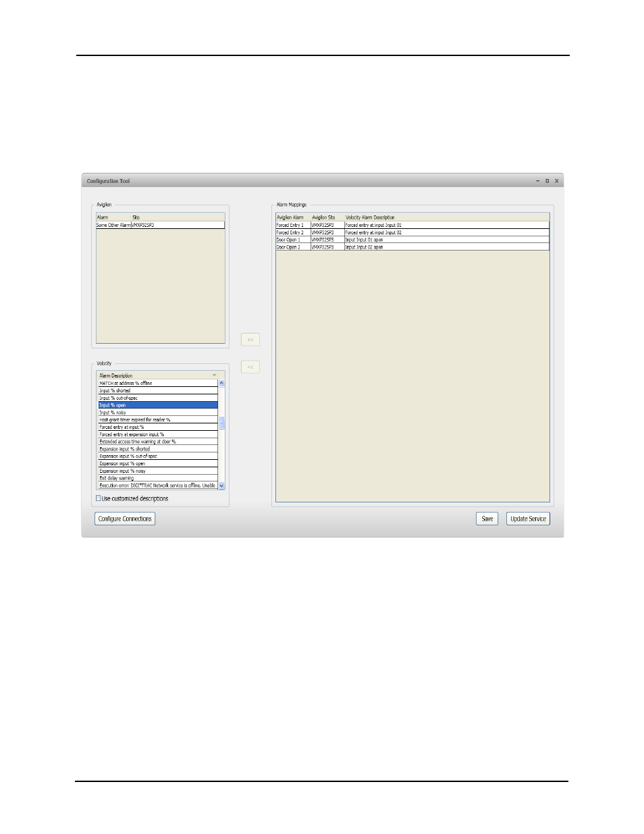Select 'Host grant timer expired for reader %'
Screen dimensions: 644x834
pos(157,419)
